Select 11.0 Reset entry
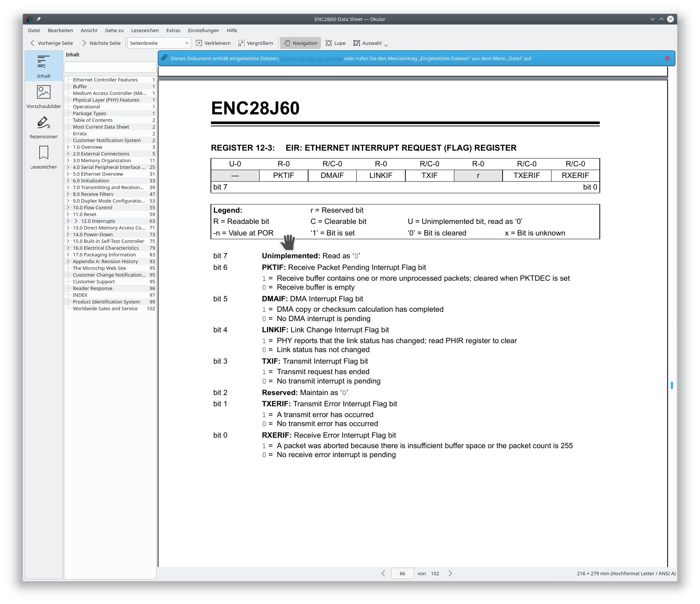The image size is (700, 604). [x=110, y=214]
